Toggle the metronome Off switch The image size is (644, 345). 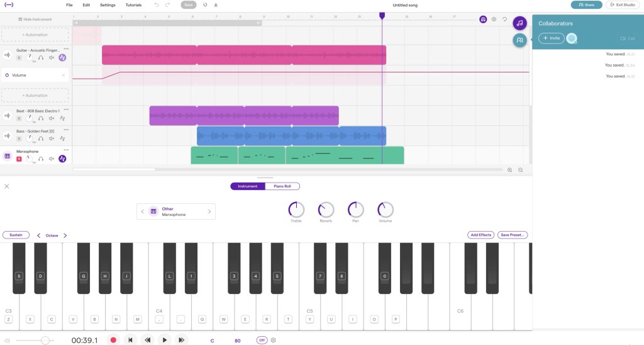pos(262,340)
